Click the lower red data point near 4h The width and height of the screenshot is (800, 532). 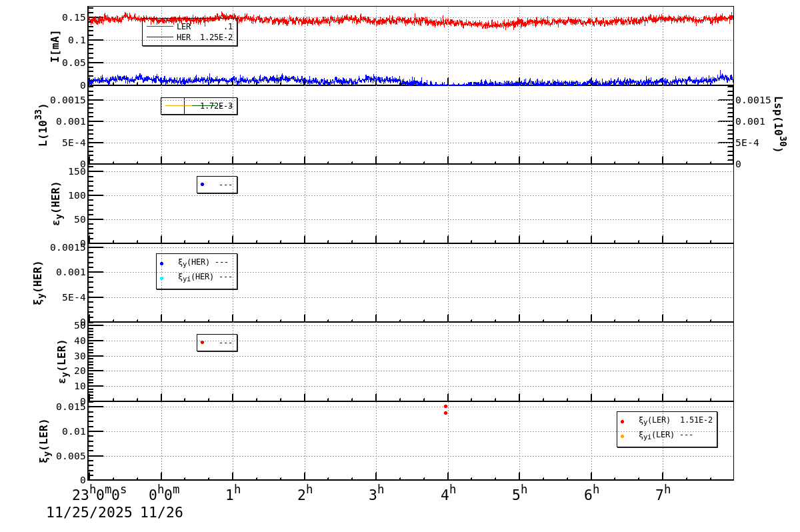click(446, 413)
